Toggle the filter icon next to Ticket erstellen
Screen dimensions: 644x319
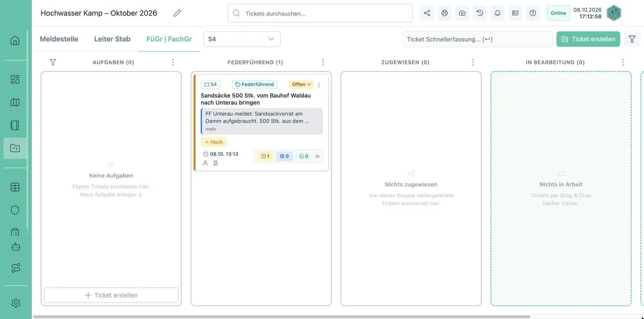pyautogui.click(x=632, y=39)
